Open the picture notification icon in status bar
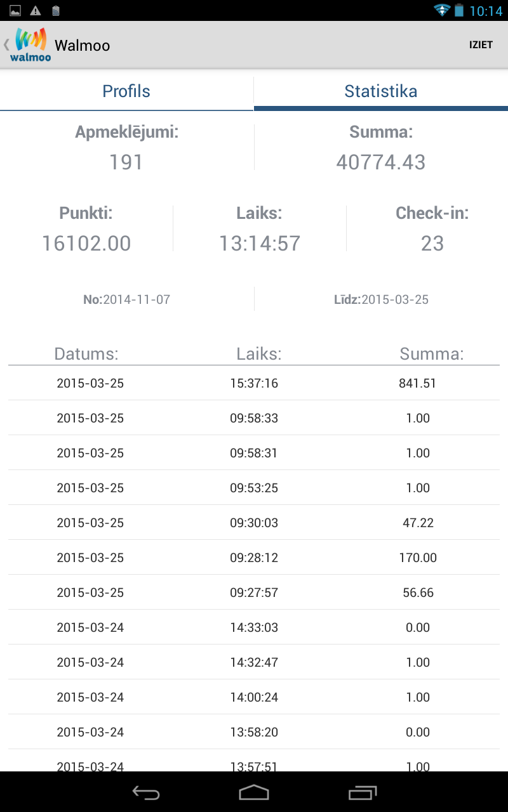 [15, 10]
